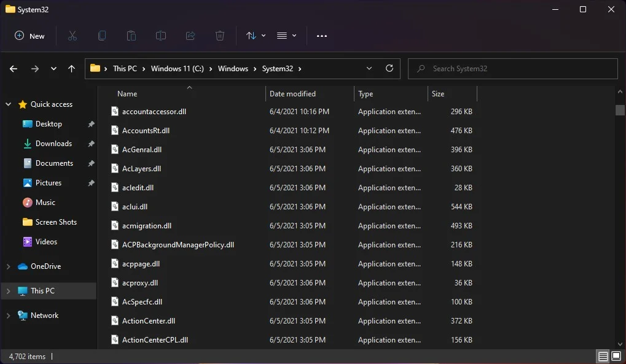Open the recent locations dropdown

click(53, 69)
